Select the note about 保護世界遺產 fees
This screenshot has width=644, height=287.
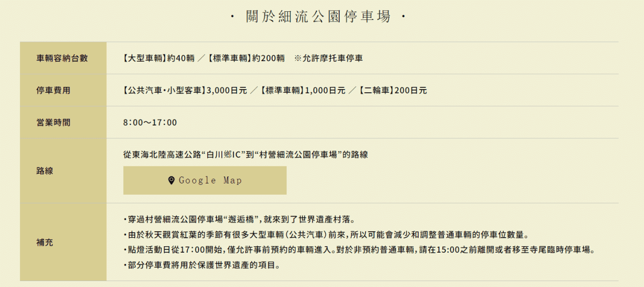(202, 265)
